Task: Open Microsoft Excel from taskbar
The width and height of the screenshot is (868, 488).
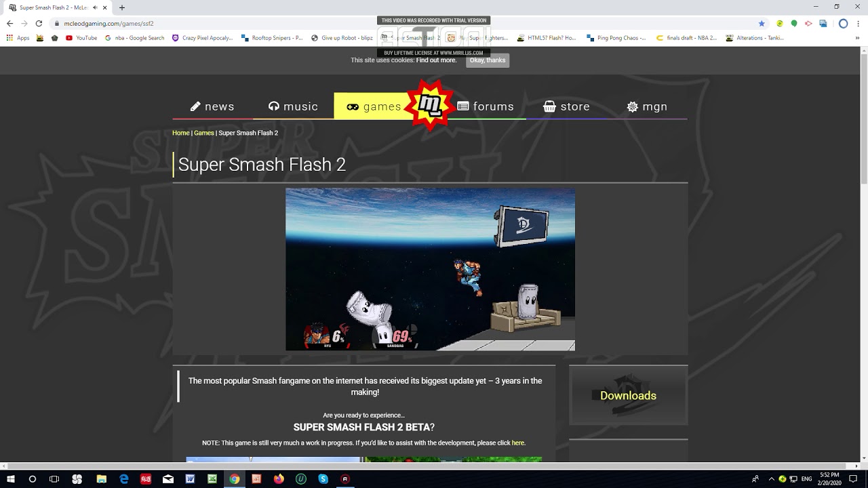Action: pos(212,479)
